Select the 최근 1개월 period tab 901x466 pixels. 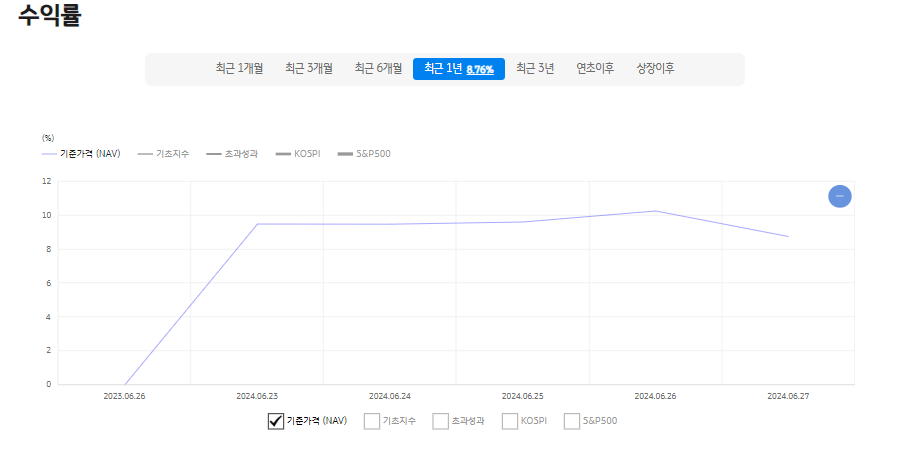point(240,68)
